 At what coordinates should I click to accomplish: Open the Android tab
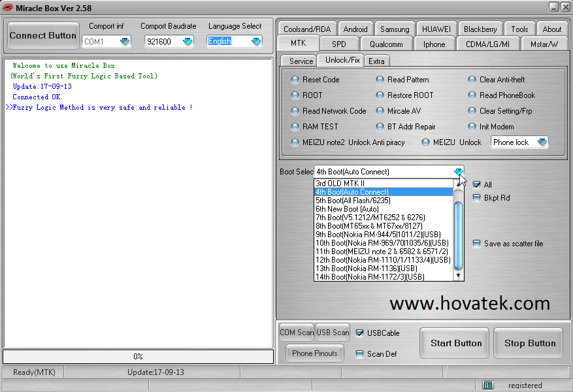(x=355, y=29)
